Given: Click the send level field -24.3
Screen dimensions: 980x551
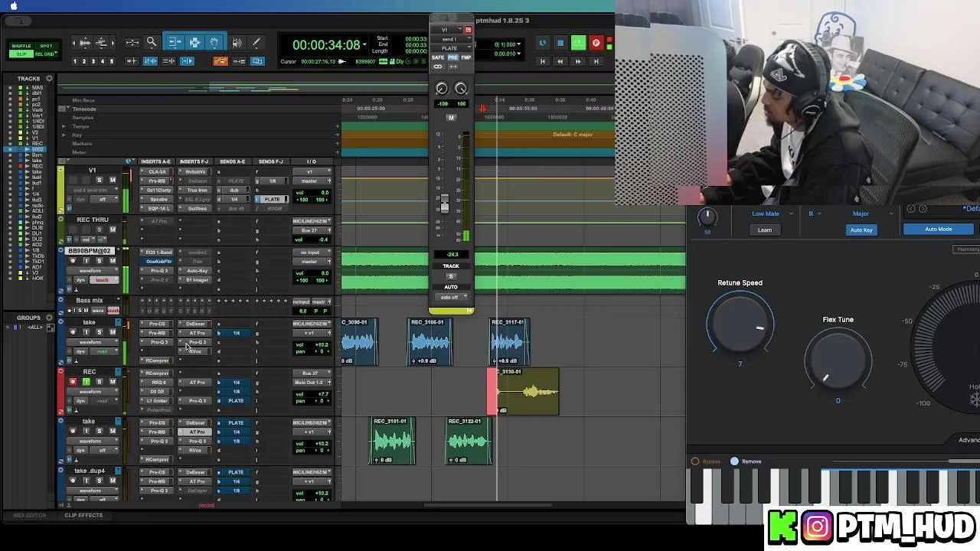Looking at the screenshot, I should [x=451, y=255].
